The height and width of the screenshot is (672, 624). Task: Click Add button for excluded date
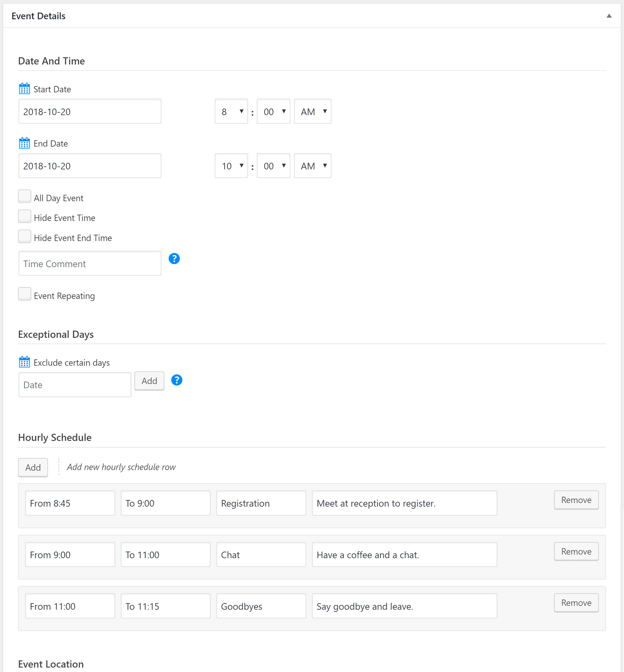tap(149, 381)
